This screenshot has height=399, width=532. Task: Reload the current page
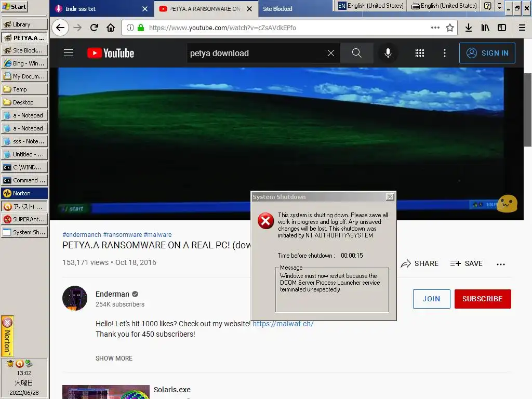(x=95, y=28)
